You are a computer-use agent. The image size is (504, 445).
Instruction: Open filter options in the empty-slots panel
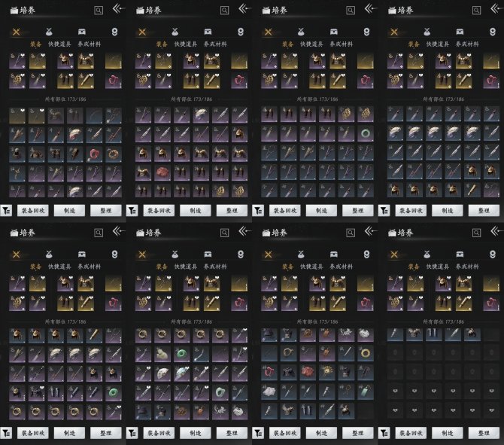click(384, 433)
